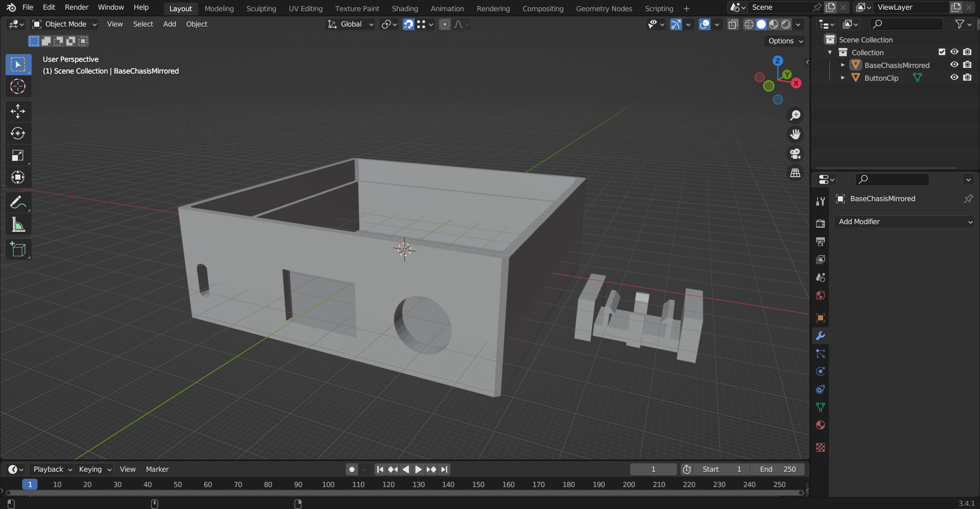Open the Render menu
980x509 pixels.
[77, 7]
